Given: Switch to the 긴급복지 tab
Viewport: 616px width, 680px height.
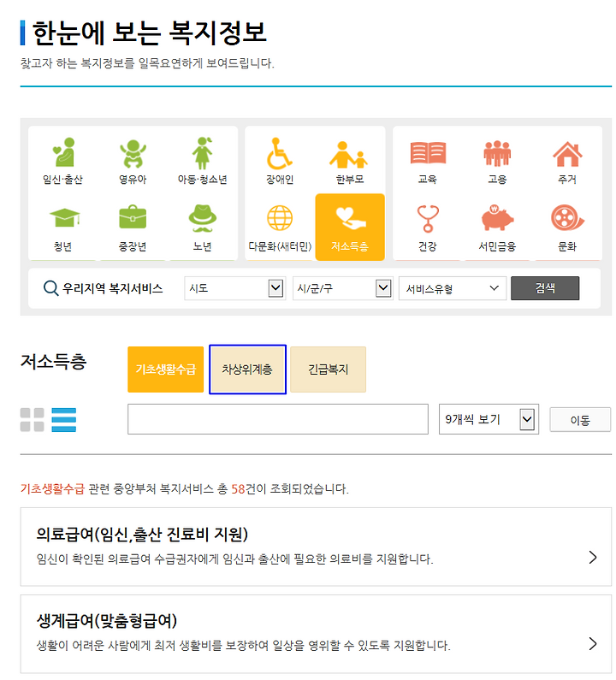Looking at the screenshot, I should 329,370.
